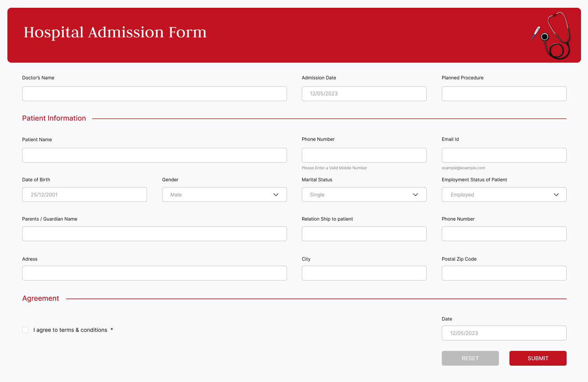Viewport: 588px width, 382px height.
Task: Click the Date of Birth field
Action: click(x=84, y=195)
